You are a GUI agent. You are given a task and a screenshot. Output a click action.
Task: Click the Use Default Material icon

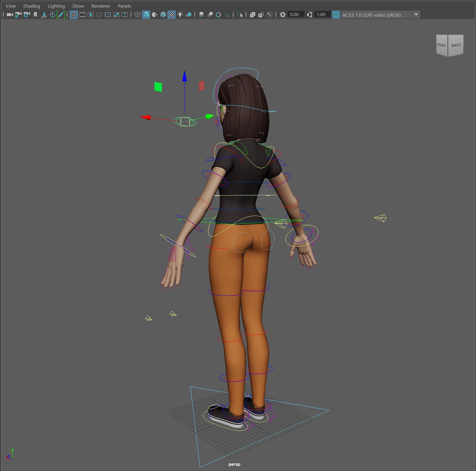pyautogui.click(x=155, y=15)
